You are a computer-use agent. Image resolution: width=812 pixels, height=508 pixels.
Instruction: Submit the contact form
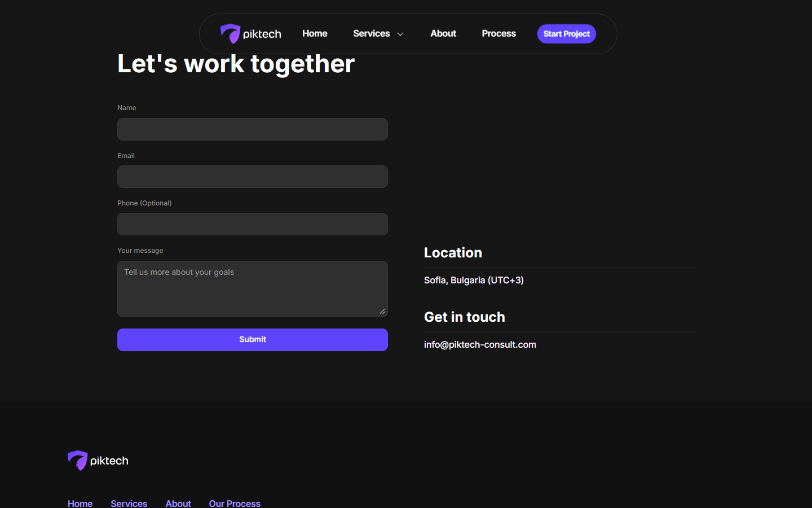tap(253, 340)
